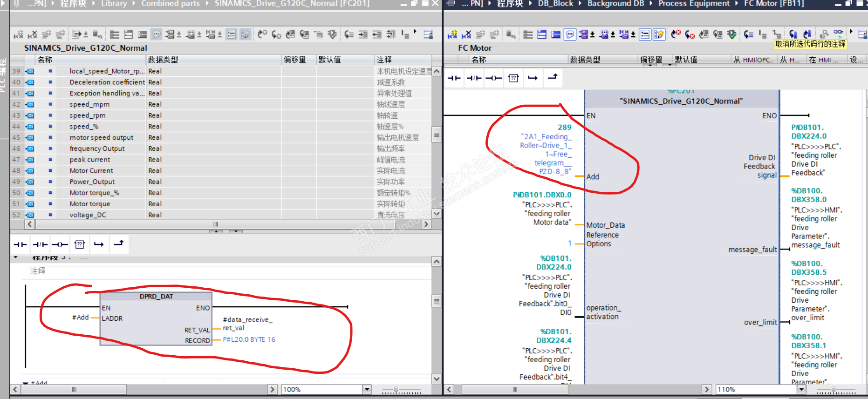This screenshot has width=868, height=399.
Task: Expand FC201 interface table with down splitter arrow
Action: point(236,231)
